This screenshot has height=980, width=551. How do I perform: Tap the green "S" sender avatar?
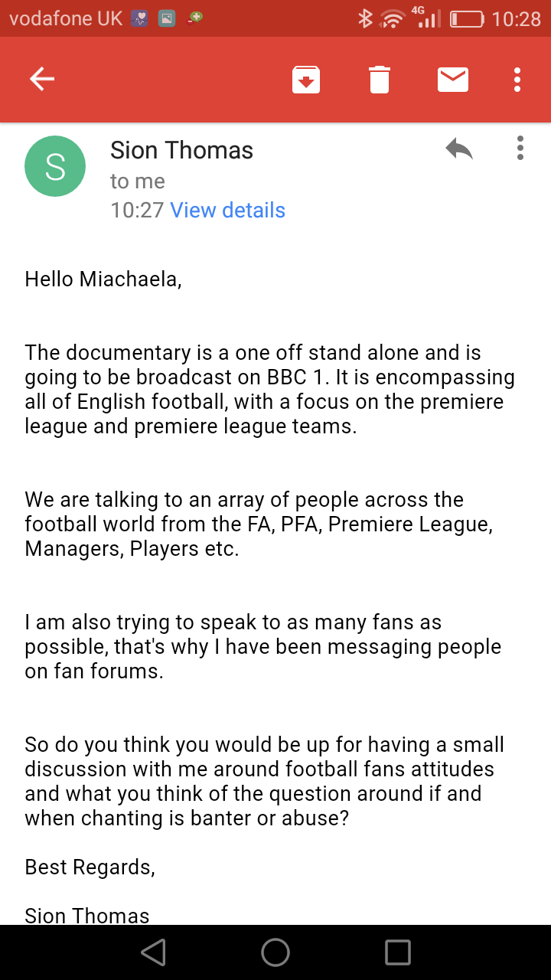[55, 166]
